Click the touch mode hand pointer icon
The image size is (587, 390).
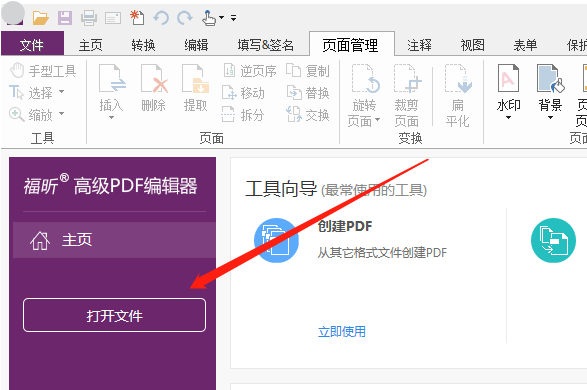point(209,18)
